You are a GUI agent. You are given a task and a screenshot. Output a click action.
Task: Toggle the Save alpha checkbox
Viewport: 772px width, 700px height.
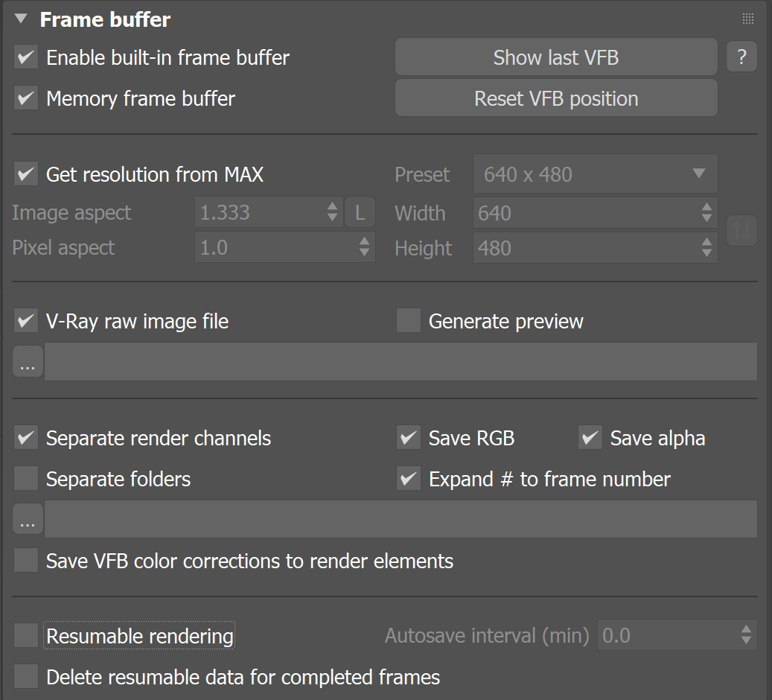click(590, 437)
